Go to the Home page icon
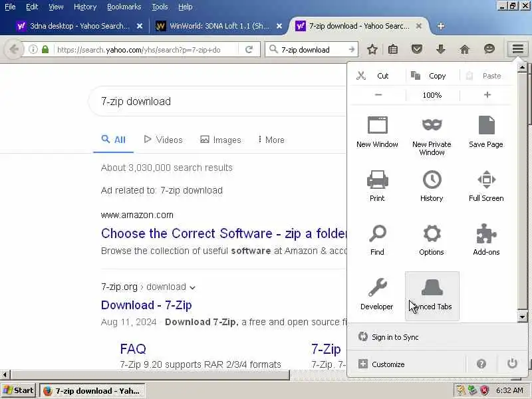The width and height of the screenshot is (532, 399). pyautogui.click(x=464, y=49)
